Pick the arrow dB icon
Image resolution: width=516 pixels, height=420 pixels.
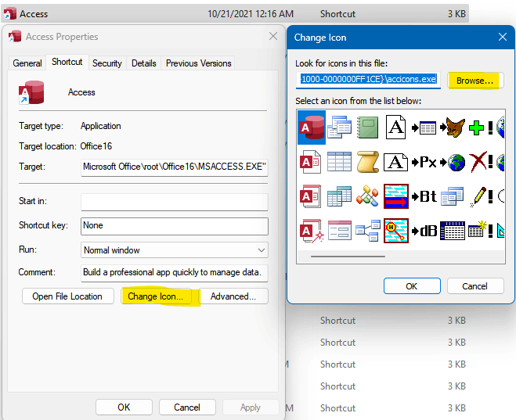(424, 231)
